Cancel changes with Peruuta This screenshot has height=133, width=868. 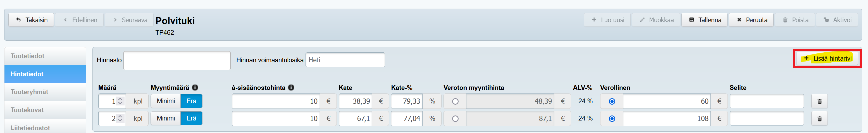(x=751, y=20)
